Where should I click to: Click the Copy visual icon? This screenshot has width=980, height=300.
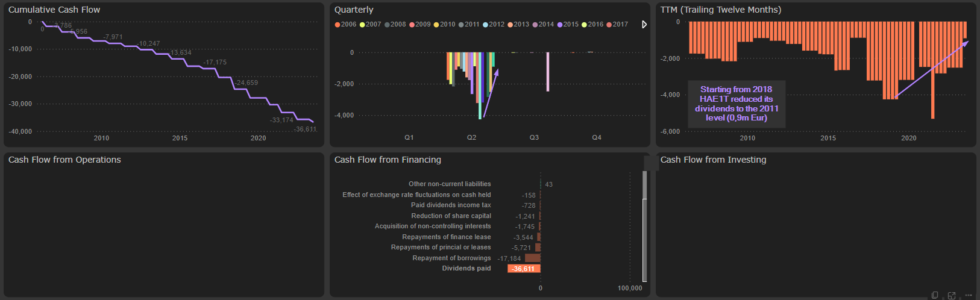point(935,295)
